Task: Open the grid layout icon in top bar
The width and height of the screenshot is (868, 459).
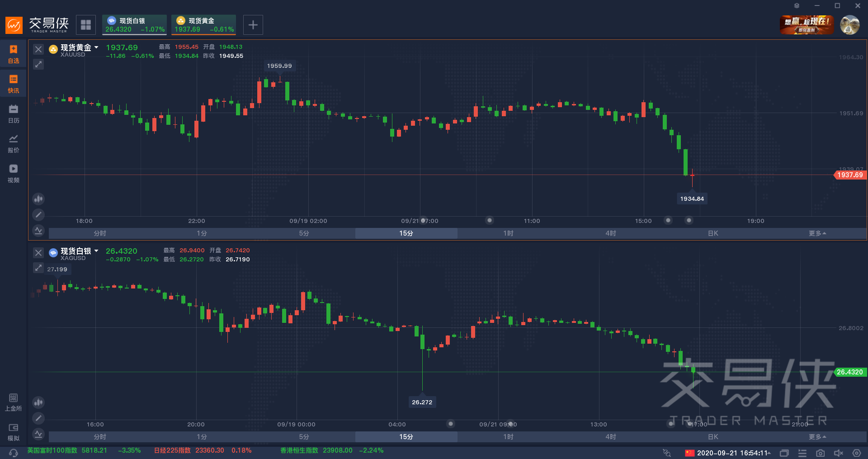Action: [x=86, y=25]
